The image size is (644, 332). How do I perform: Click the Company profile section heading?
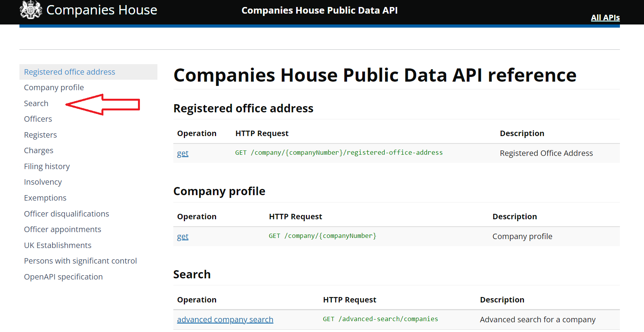pos(219,191)
